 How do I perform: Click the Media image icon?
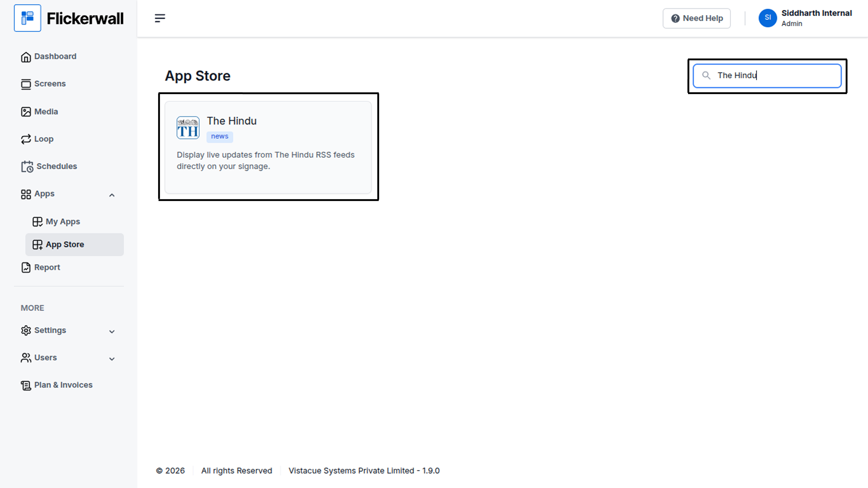click(26, 112)
